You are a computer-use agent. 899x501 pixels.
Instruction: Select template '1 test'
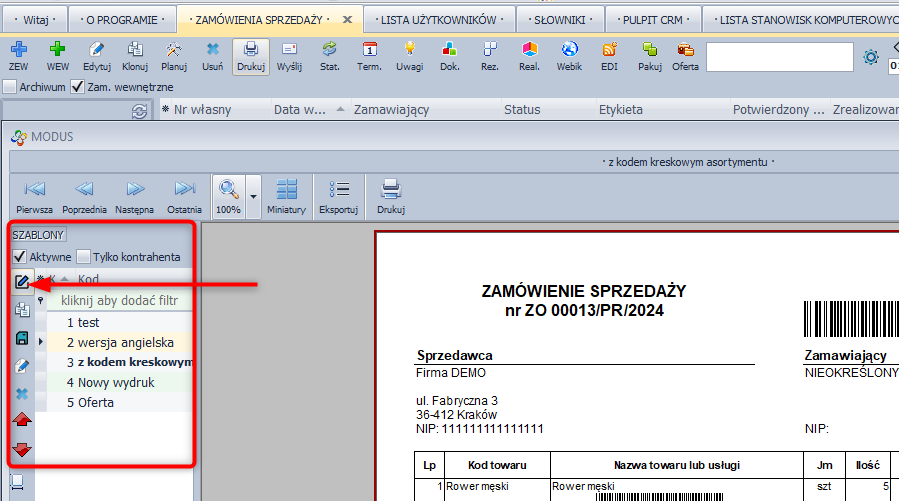[x=119, y=323]
